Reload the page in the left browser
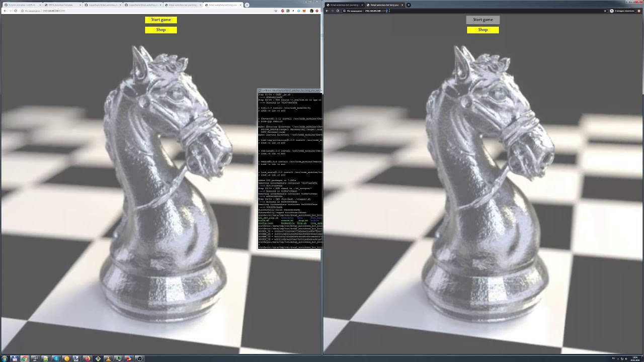 coord(16,11)
